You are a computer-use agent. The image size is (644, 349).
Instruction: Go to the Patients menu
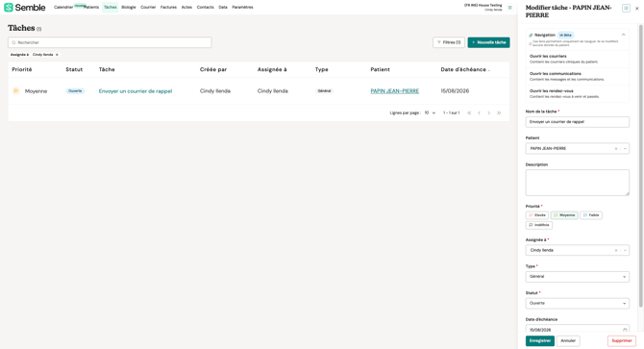coord(91,8)
